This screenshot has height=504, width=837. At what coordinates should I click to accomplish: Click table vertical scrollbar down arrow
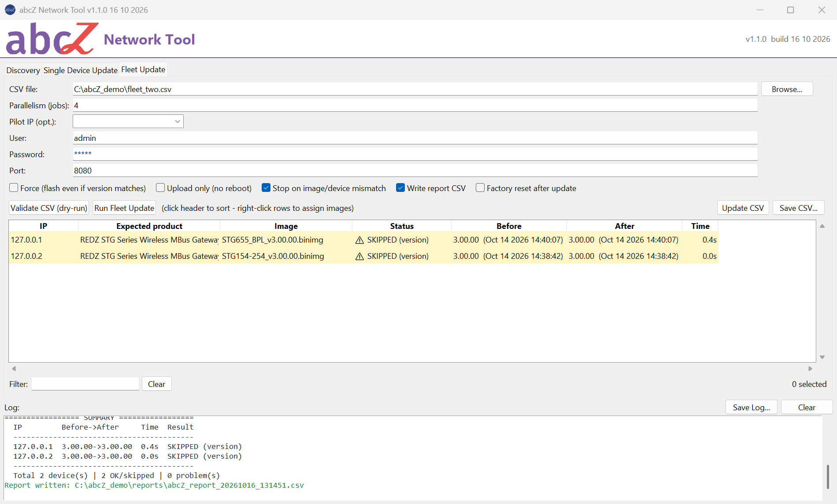coord(822,357)
